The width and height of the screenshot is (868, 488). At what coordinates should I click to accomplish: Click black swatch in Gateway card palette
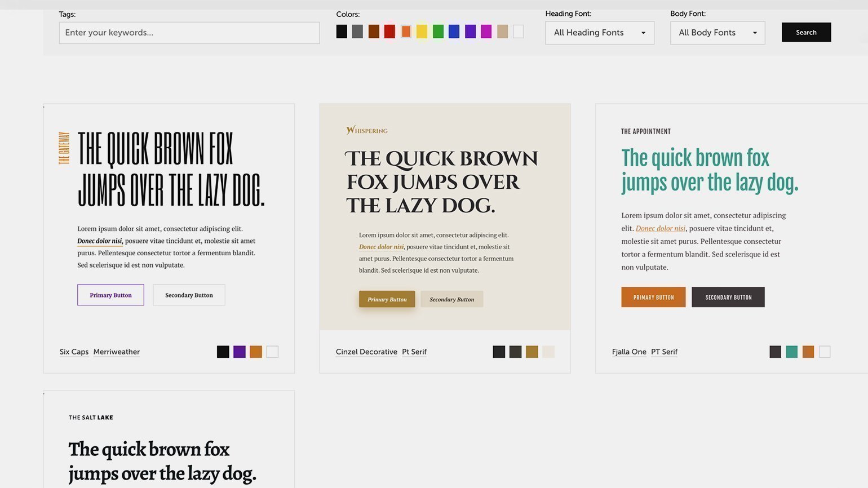(x=223, y=352)
